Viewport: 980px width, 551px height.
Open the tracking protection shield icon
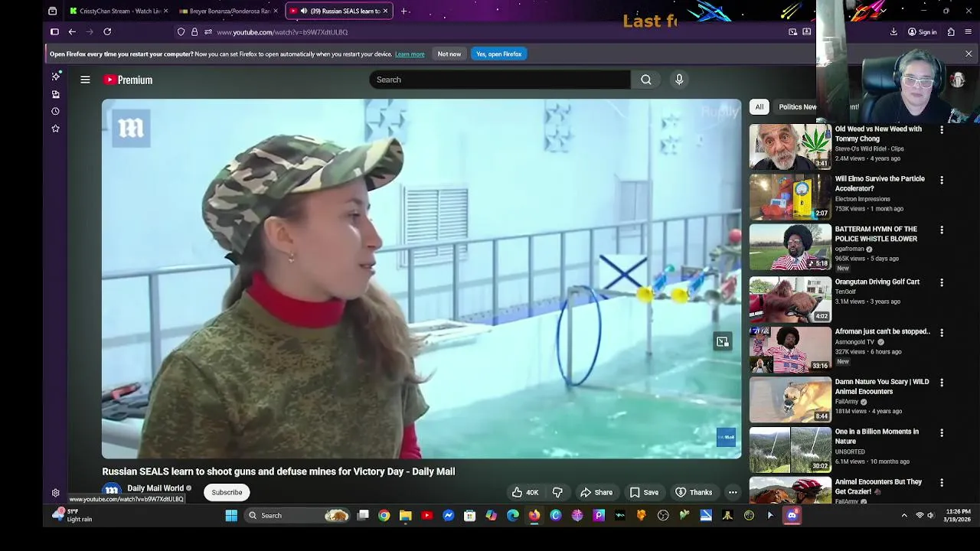point(181,32)
